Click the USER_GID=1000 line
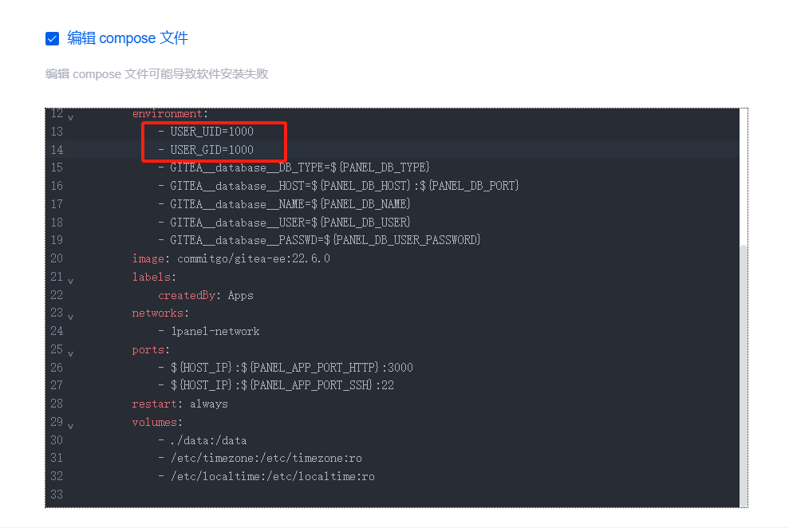This screenshot has width=789, height=532. [211, 150]
